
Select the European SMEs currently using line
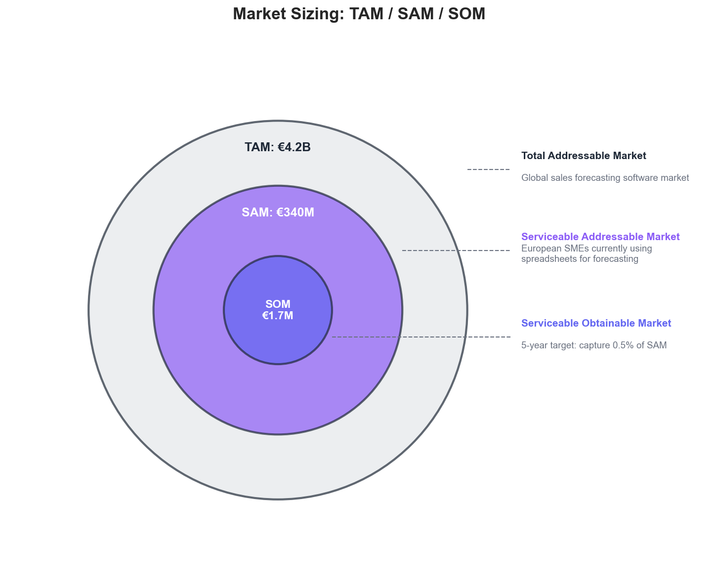click(587, 249)
